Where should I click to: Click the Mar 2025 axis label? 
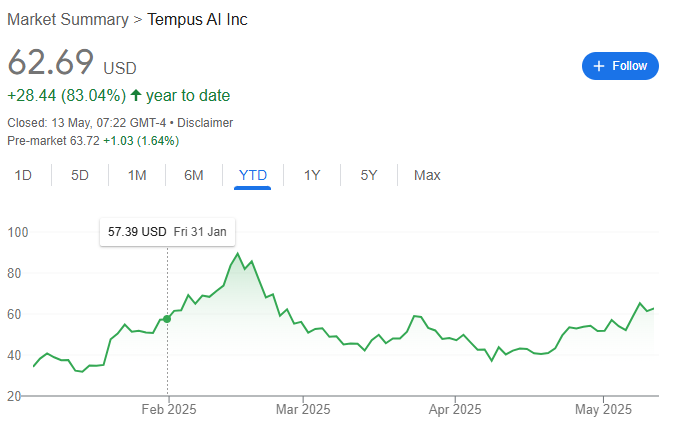(x=303, y=409)
